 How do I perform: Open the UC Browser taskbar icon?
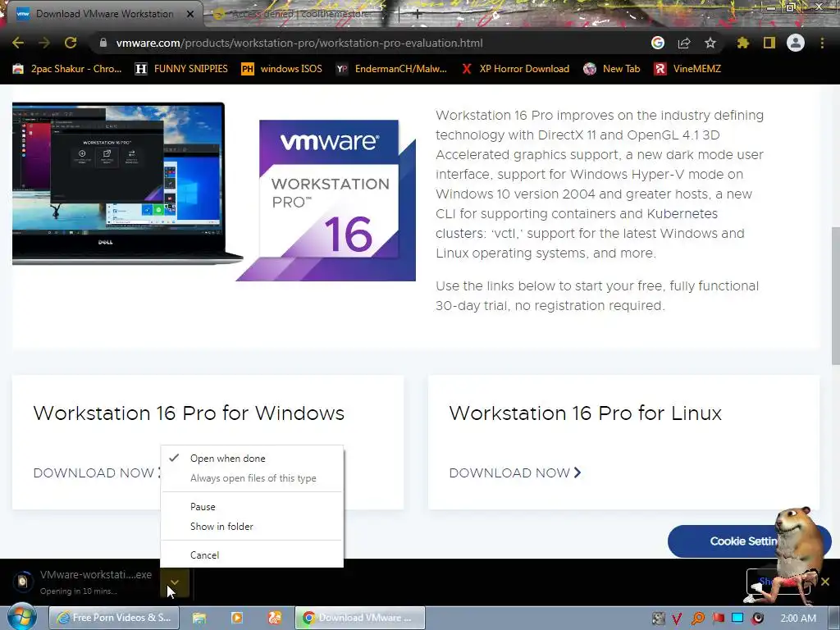pyautogui.click(x=274, y=618)
